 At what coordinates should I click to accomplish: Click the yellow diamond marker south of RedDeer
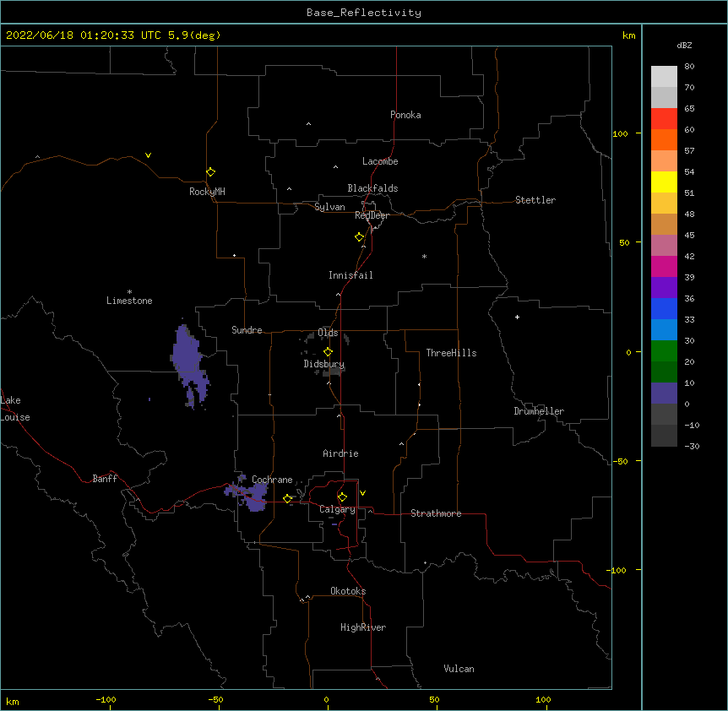pyautogui.click(x=359, y=237)
